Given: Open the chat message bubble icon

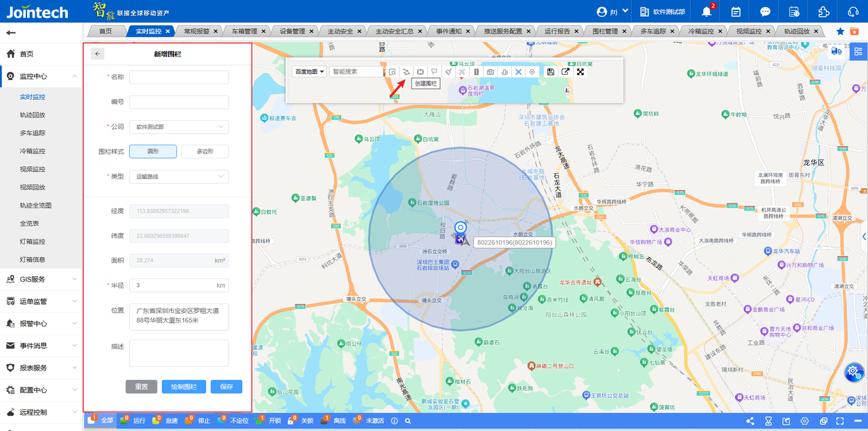Looking at the screenshot, I should (765, 12).
